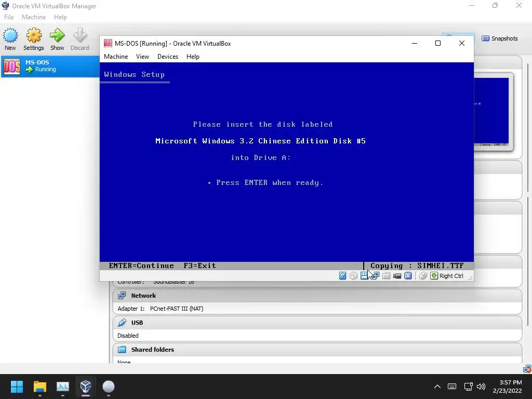Click the touch keyboard tray icon
This screenshot has width=532, height=399.
point(452,387)
